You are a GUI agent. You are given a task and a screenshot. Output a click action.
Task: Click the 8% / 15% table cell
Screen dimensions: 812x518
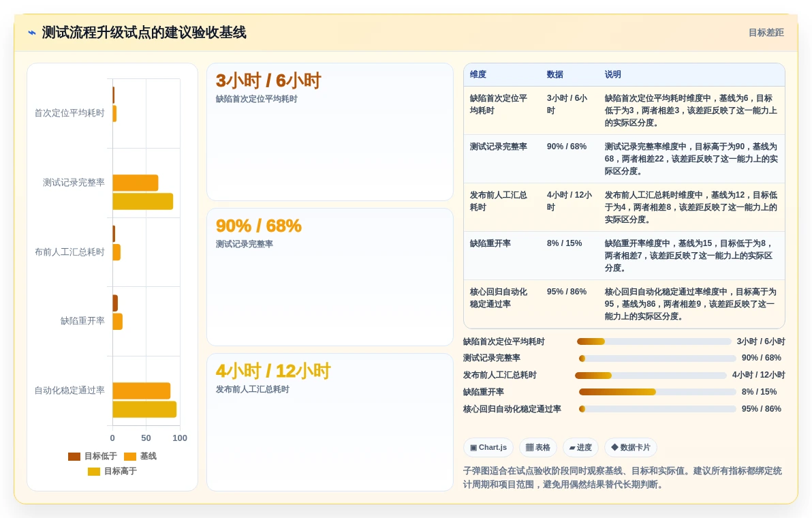[565, 243]
